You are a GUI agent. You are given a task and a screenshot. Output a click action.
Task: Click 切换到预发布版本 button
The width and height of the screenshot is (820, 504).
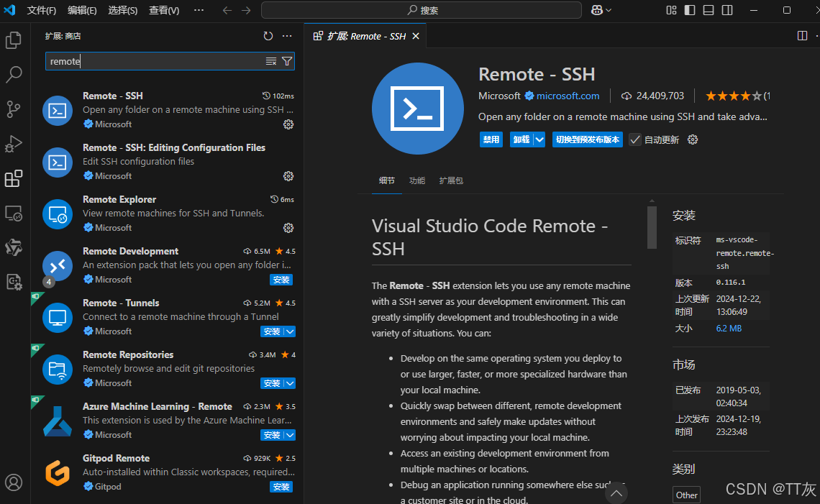(x=587, y=139)
